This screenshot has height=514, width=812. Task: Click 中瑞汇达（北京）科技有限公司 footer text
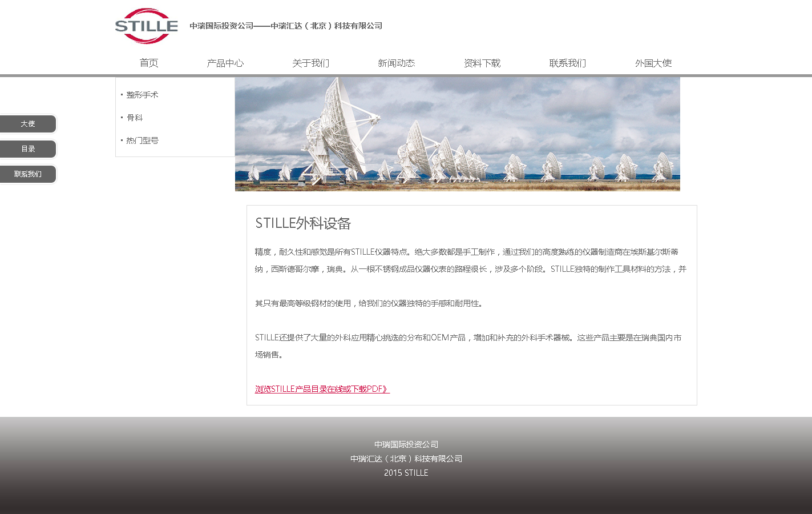pyautogui.click(x=406, y=458)
